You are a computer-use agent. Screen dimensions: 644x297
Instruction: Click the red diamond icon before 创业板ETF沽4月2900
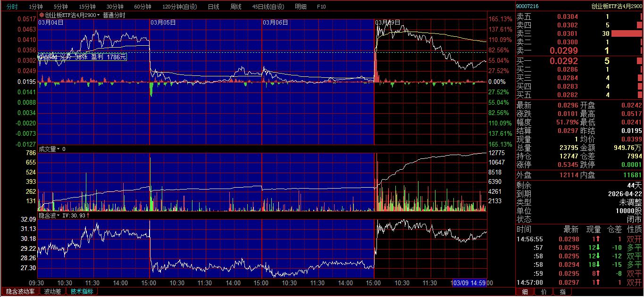[42, 15]
